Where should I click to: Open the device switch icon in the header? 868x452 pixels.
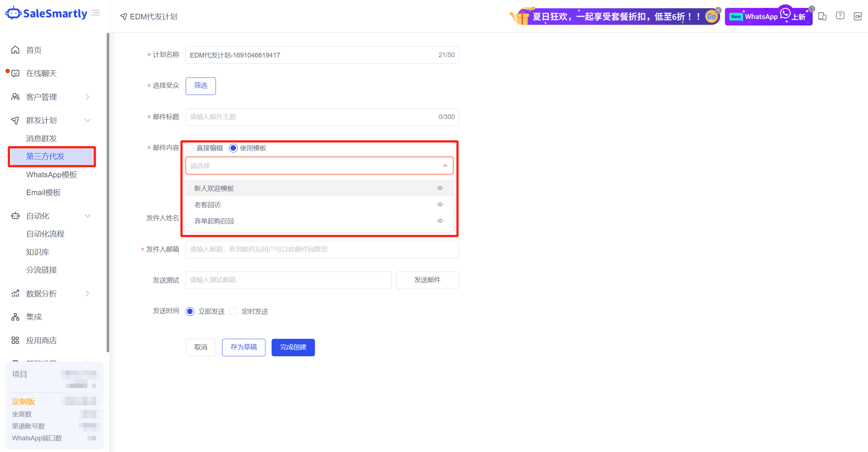822,16
